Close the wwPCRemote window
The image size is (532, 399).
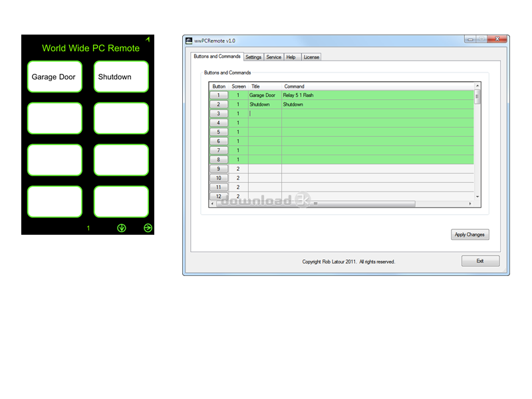(x=497, y=39)
